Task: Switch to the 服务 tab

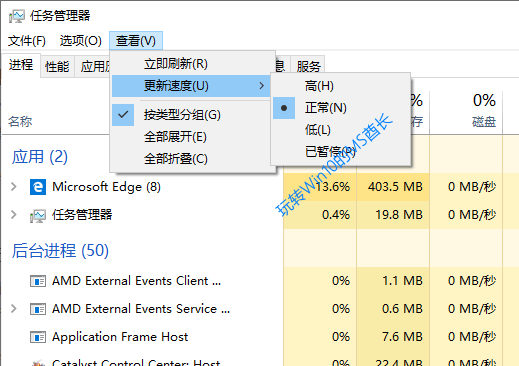Action: click(308, 66)
